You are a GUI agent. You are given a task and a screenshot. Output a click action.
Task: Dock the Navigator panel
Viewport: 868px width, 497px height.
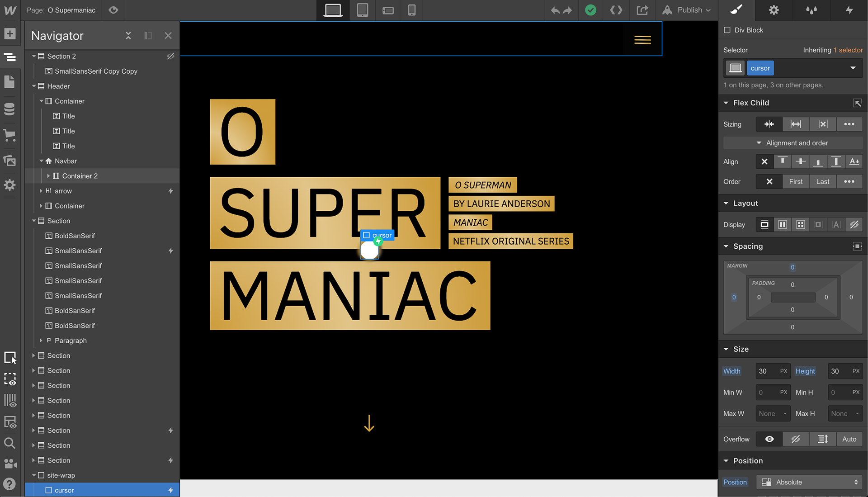148,36
